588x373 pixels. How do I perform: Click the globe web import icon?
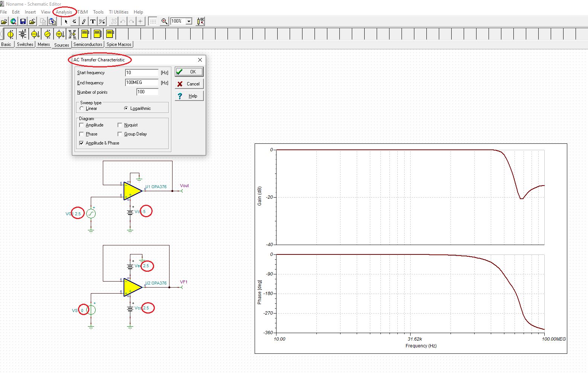point(14,21)
